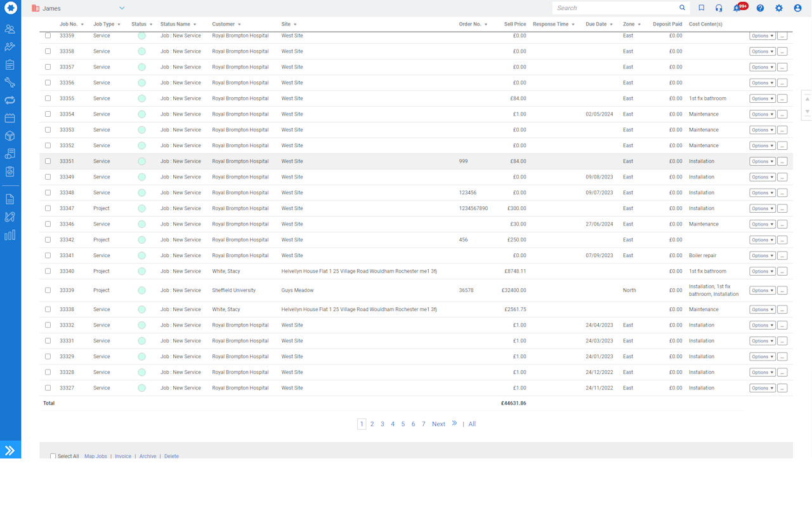Click green status circle for job 33341
812x508 pixels.
[141, 256]
